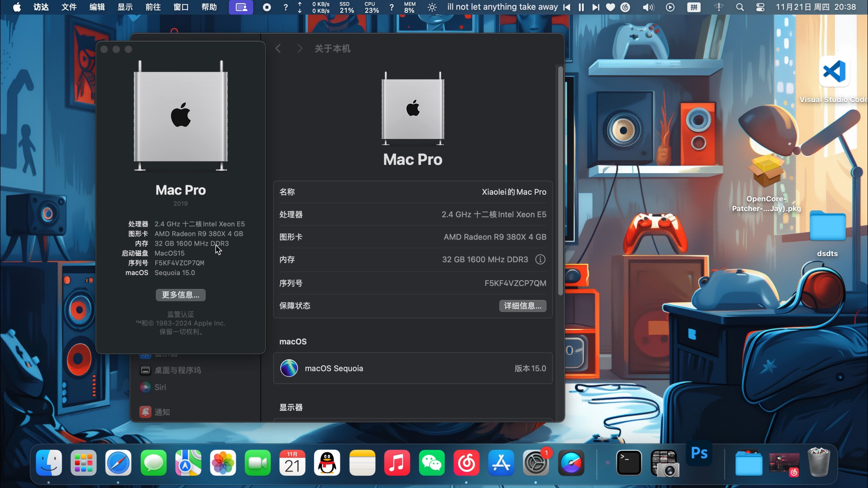Skip to previous track in menu bar
Viewport: 868px width, 488px height.
coord(567,7)
